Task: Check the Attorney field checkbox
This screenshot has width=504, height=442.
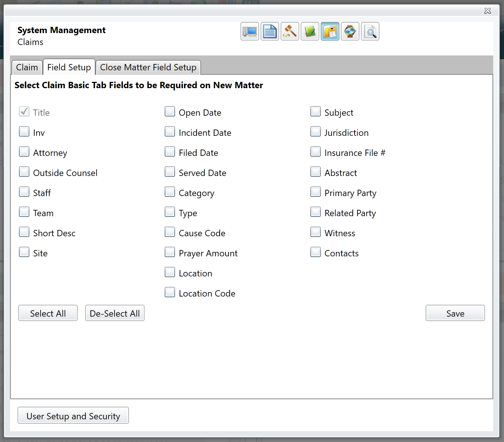Action: [24, 152]
